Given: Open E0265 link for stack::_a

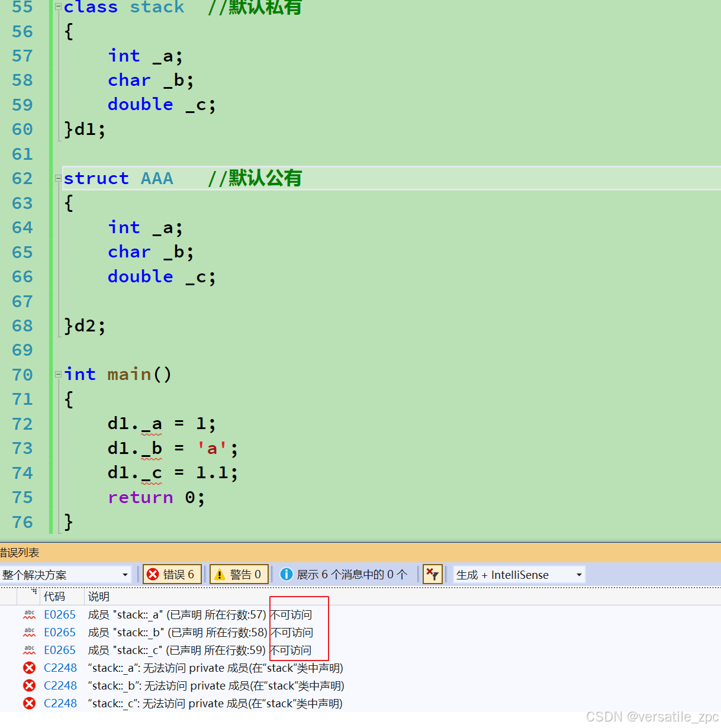Looking at the screenshot, I should click(x=60, y=615).
